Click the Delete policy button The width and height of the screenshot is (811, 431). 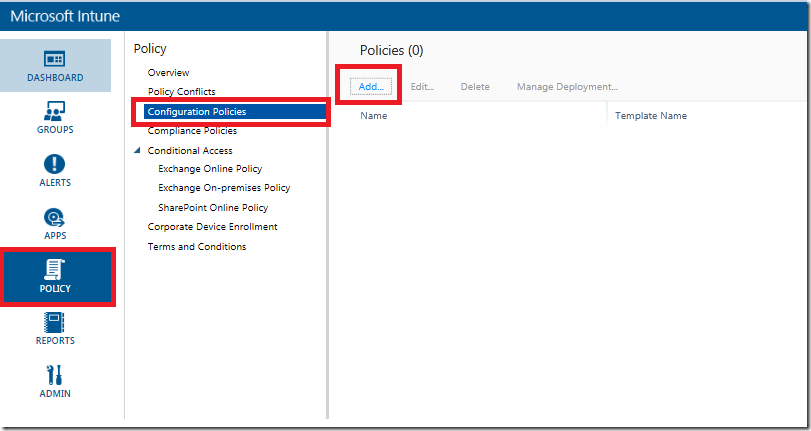[475, 87]
